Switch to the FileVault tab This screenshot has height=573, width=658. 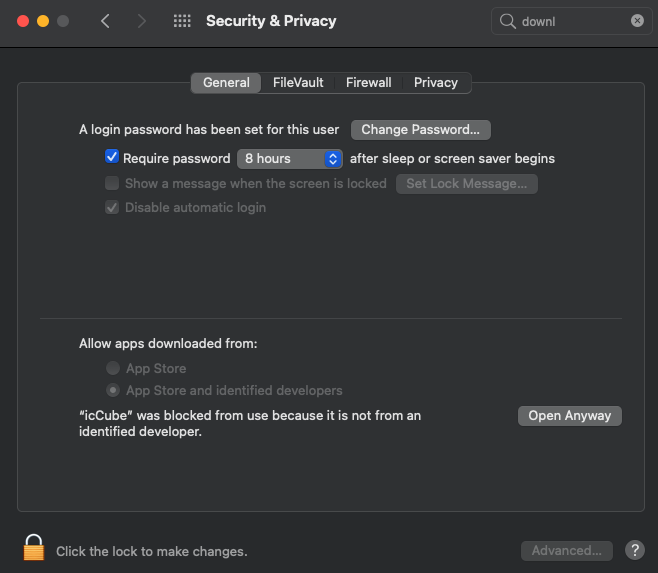pos(298,83)
